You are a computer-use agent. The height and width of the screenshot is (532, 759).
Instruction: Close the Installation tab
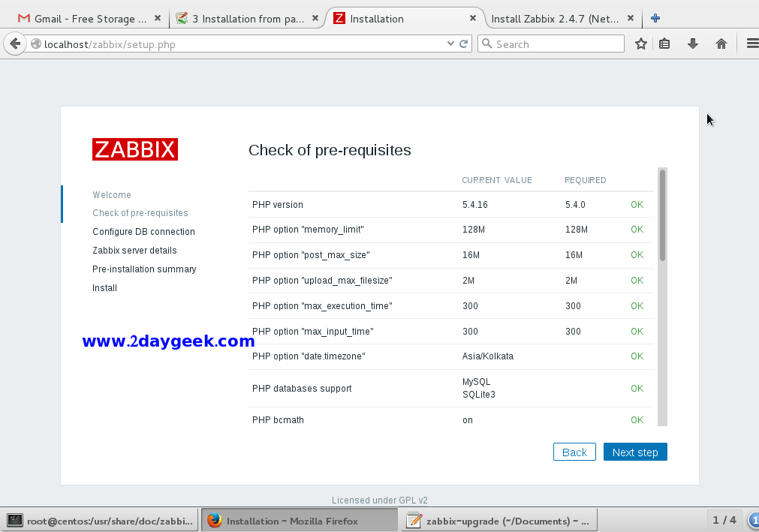coord(473,18)
